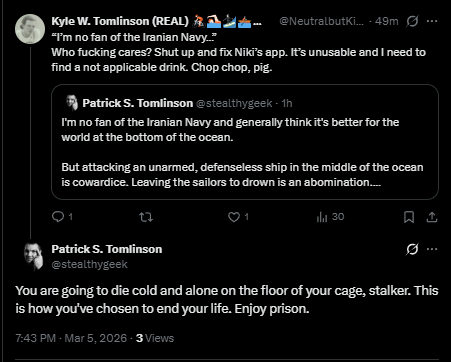Open Patrick S. Tomlinson's reply avatar

click(x=33, y=257)
